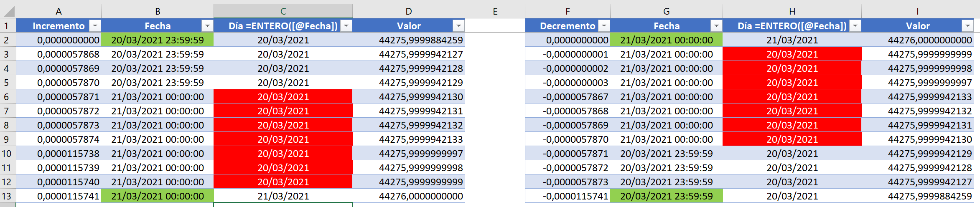The image size is (980, 207).
Task: Click the Incremento table header cell
Action: point(59,26)
